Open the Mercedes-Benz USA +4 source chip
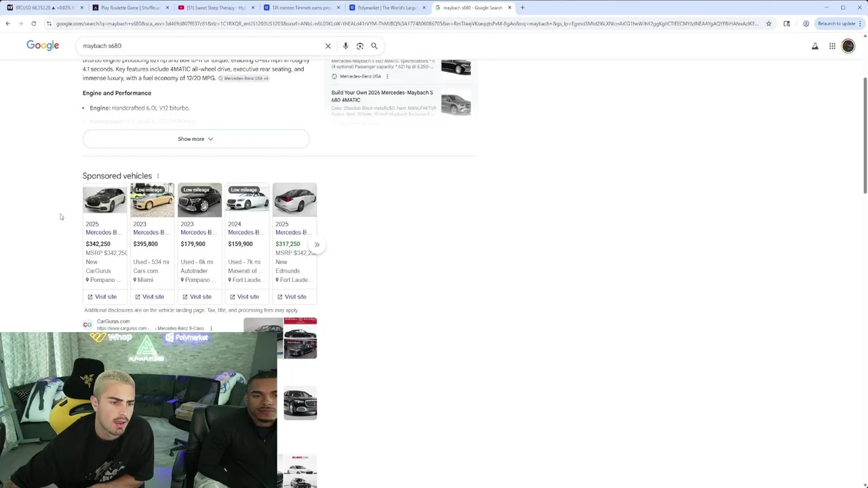868x488 pixels. click(243, 79)
